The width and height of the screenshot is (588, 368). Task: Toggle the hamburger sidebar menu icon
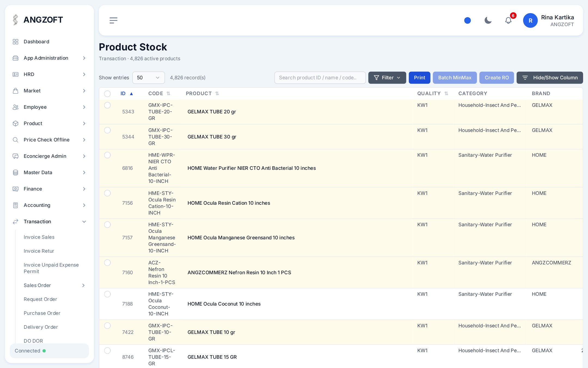point(113,20)
